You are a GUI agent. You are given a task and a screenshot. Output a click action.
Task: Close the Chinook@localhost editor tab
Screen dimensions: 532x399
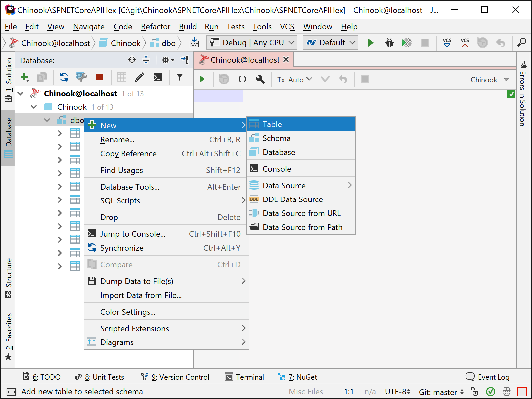[x=286, y=60]
